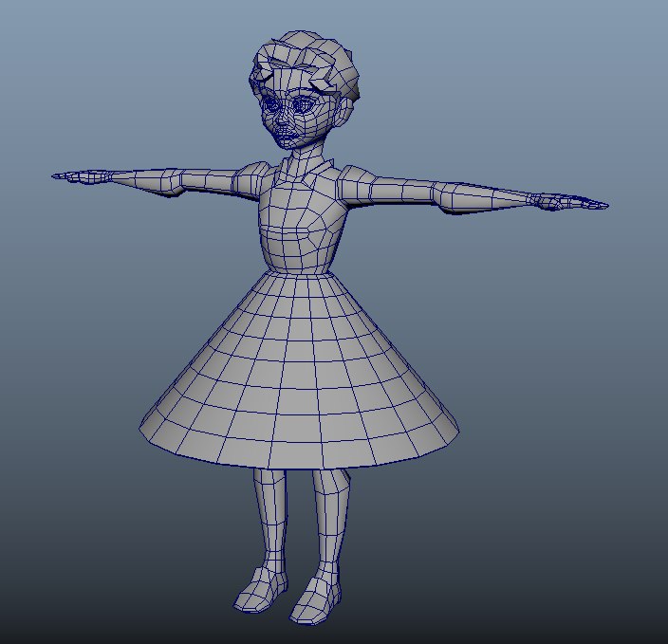The width and height of the screenshot is (668, 644).
Task: Click the skirt's bottom hem edge
Action: pyautogui.click(x=302, y=463)
